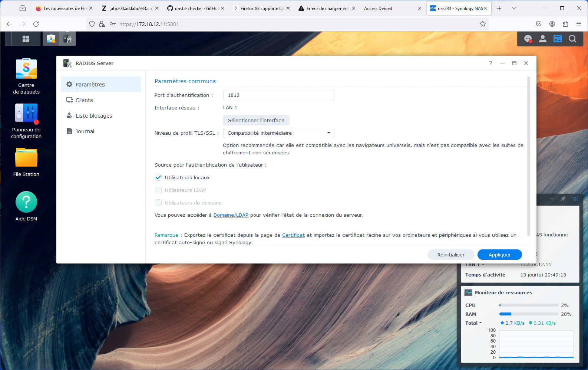Open Firefox extensions puzzle icon

tap(565, 24)
